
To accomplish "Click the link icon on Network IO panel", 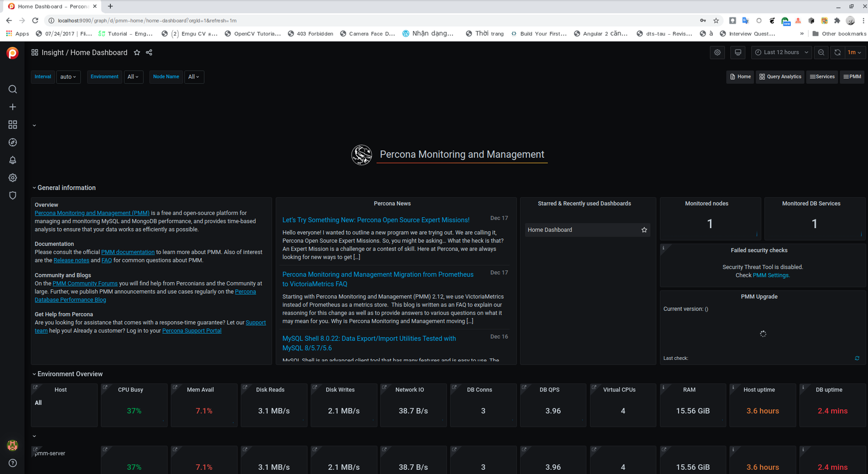I will click(x=385, y=387).
